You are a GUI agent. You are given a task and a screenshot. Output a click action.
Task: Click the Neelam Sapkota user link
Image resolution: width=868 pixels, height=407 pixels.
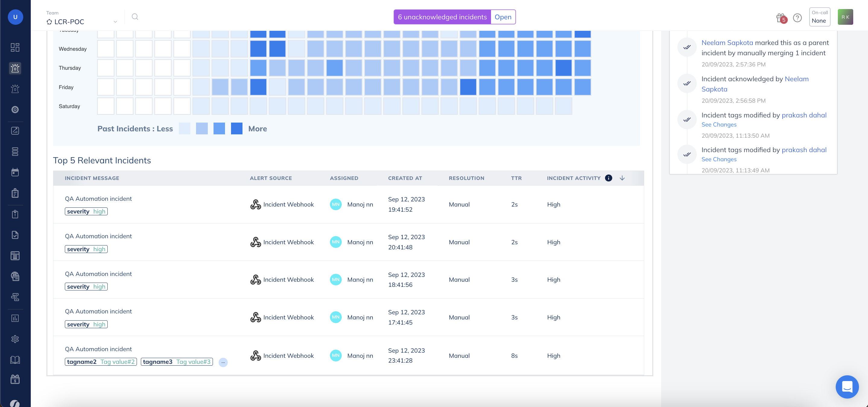727,43
